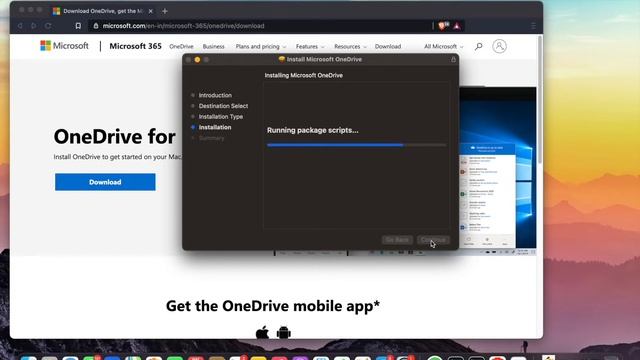Open a new browser tab with plus
640x360 pixels.
(x=164, y=11)
